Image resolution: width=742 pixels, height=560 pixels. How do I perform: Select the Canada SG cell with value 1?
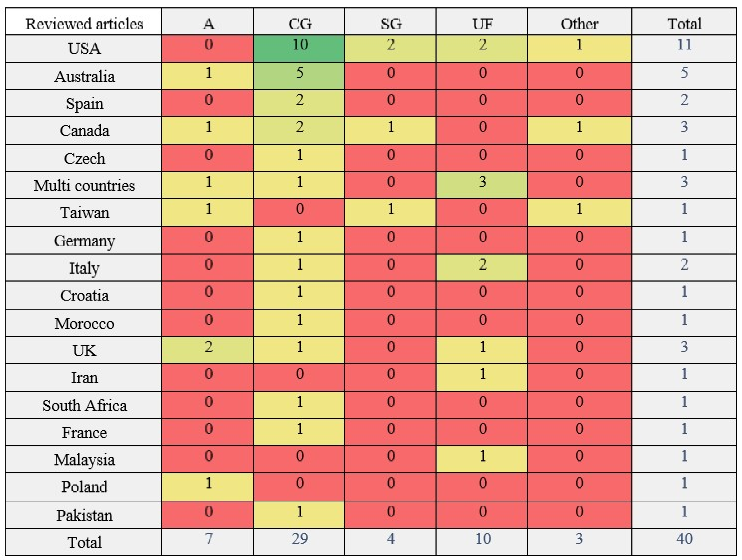(391, 130)
